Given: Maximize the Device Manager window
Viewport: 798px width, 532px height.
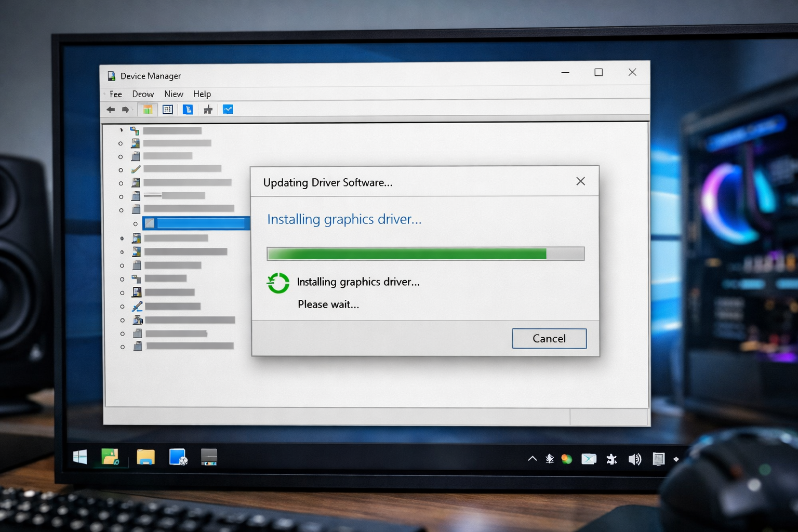Looking at the screenshot, I should (x=598, y=72).
